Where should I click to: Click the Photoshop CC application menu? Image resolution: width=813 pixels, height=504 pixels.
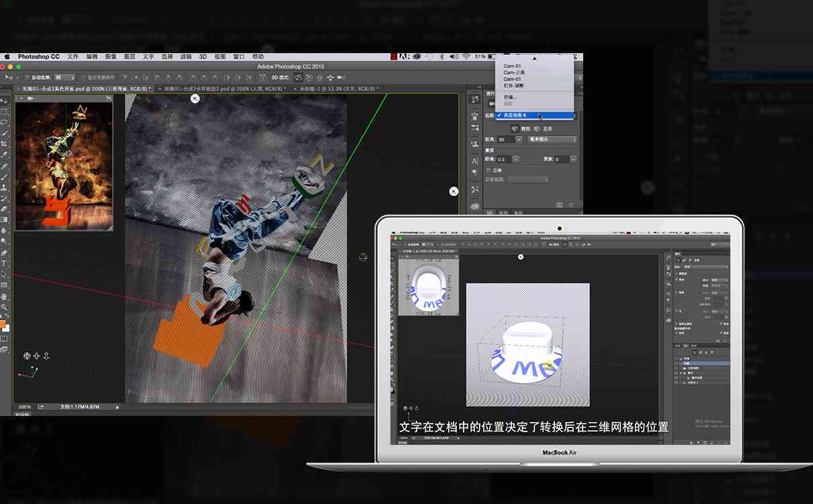point(38,56)
